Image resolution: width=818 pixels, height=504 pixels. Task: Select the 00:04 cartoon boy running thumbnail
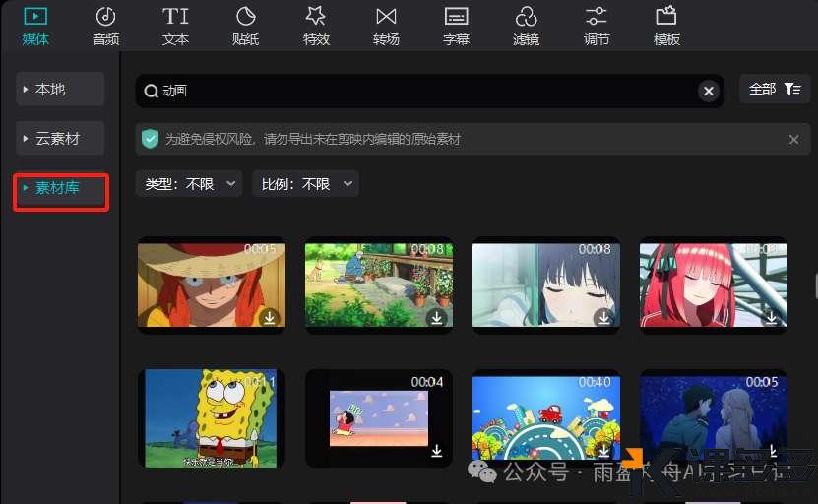click(379, 418)
